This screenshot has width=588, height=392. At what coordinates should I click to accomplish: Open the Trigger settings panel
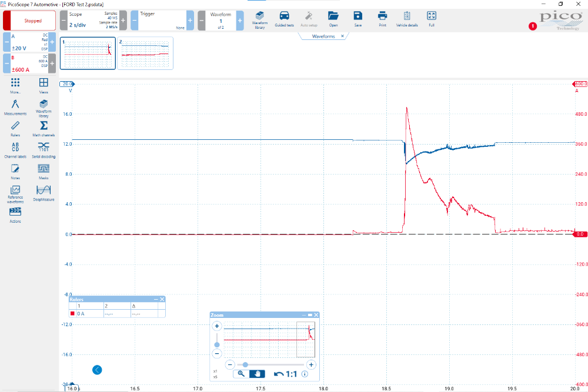(162, 21)
